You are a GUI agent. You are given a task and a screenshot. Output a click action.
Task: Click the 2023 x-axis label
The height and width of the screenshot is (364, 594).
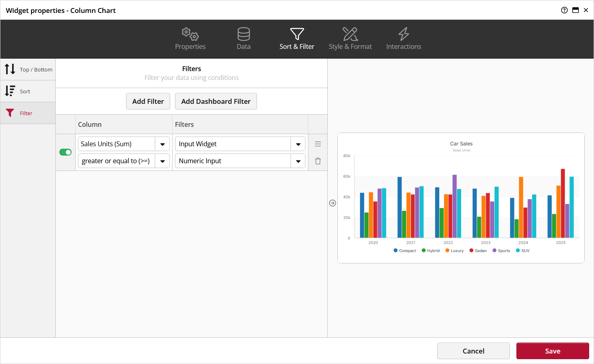coord(486,243)
